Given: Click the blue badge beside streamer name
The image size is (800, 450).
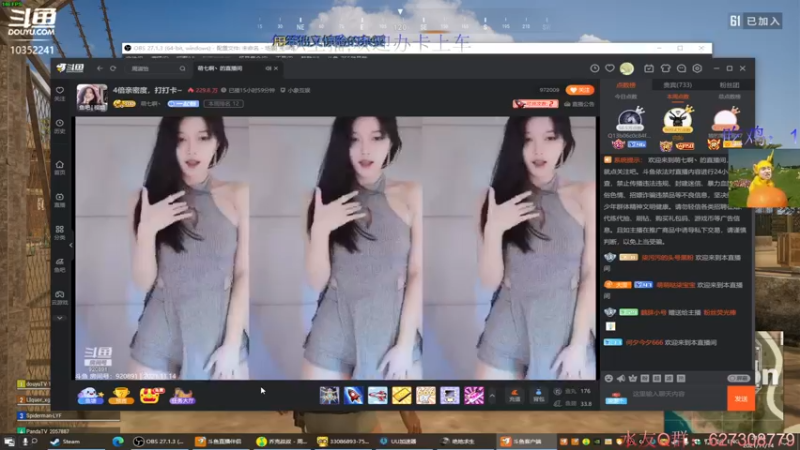Looking at the screenshot, I should point(183,104).
